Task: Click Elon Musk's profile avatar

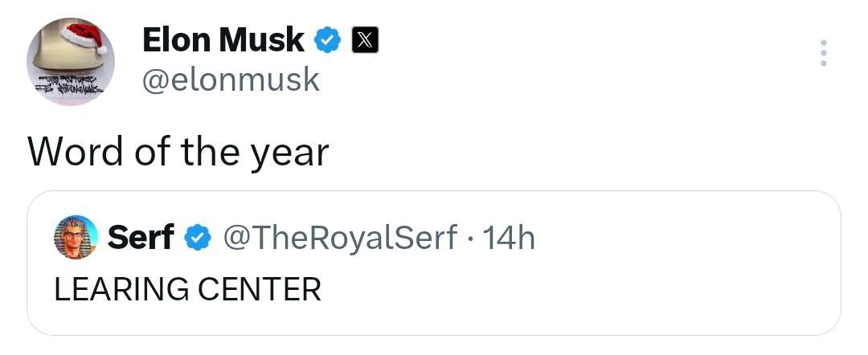Action: pyautogui.click(x=71, y=63)
